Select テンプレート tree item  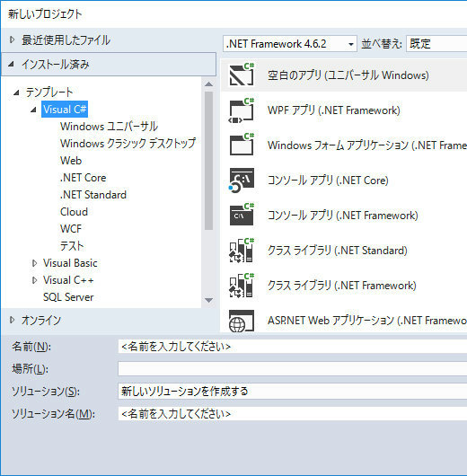tap(49, 93)
